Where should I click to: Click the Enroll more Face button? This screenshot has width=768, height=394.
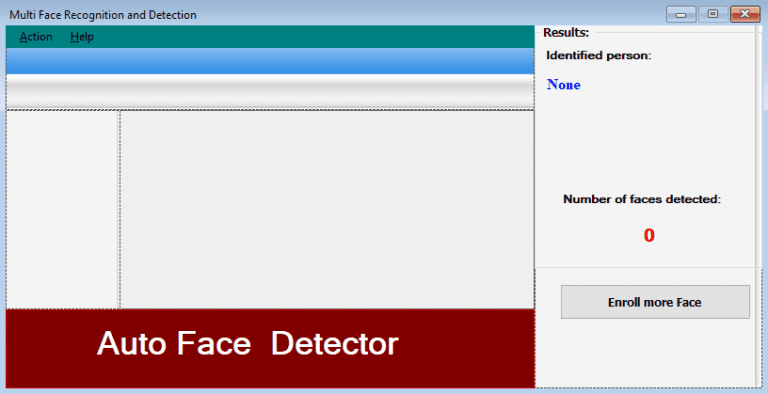(x=655, y=302)
